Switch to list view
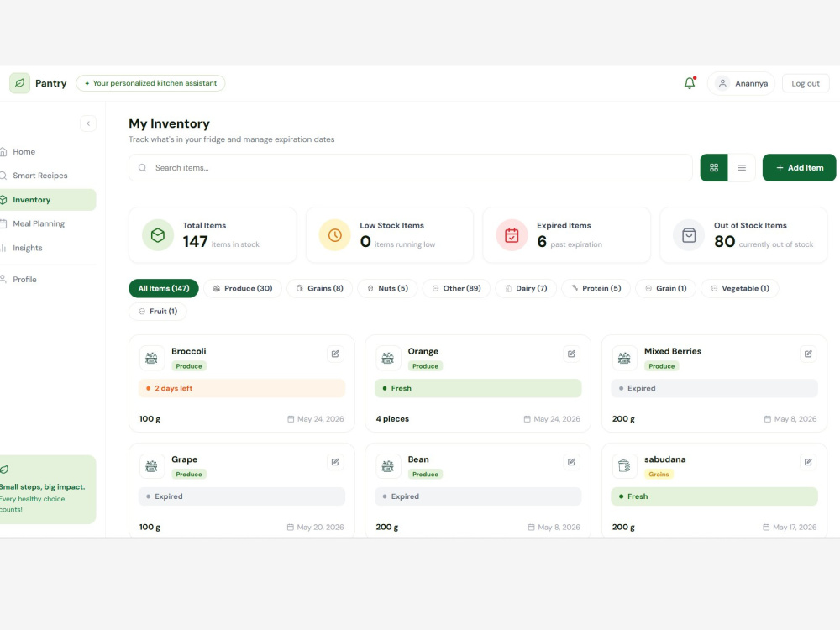 742,168
